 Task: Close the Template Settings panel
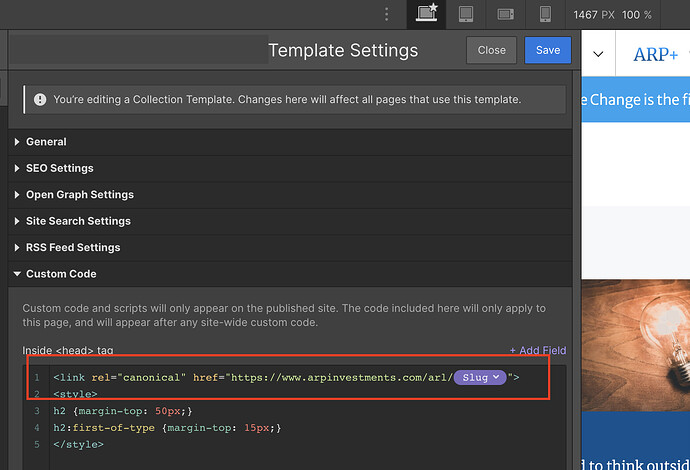(x=491, y=50)
